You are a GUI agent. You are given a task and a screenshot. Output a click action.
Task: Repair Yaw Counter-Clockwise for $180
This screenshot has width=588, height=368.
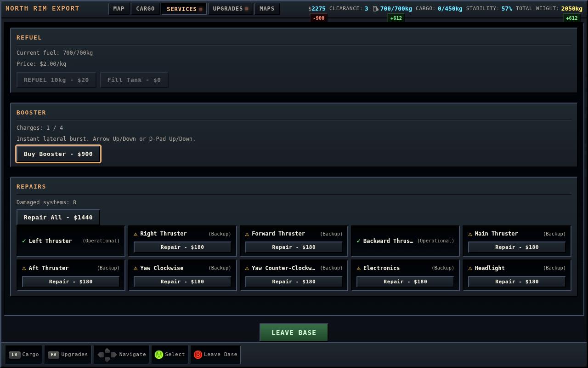coord(294,282)
